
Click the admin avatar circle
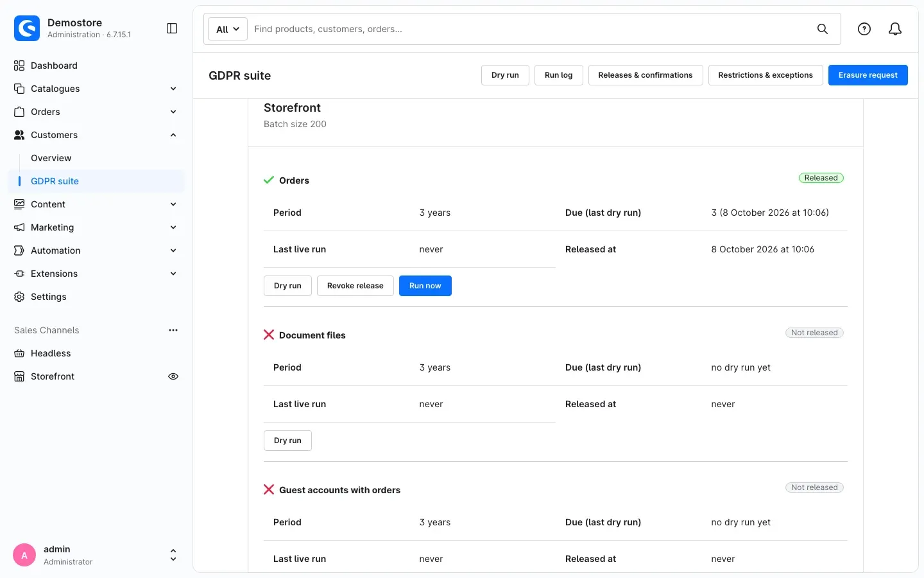click(x=24, y=556)
